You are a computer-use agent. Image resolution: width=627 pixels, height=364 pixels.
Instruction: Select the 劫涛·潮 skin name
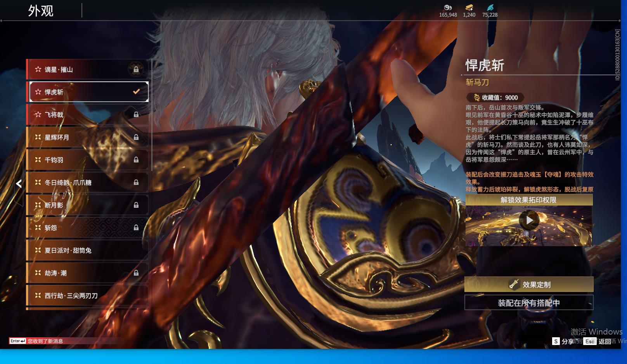coord(55,273)
